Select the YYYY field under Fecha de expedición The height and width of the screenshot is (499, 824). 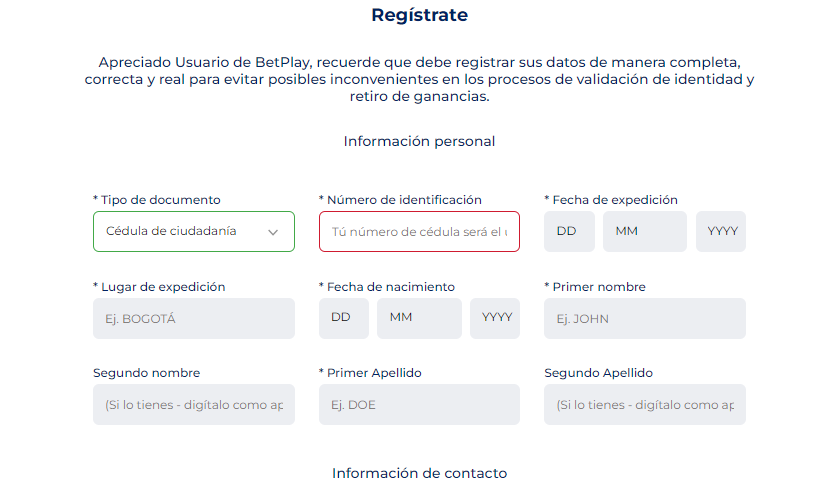point(721,231)
